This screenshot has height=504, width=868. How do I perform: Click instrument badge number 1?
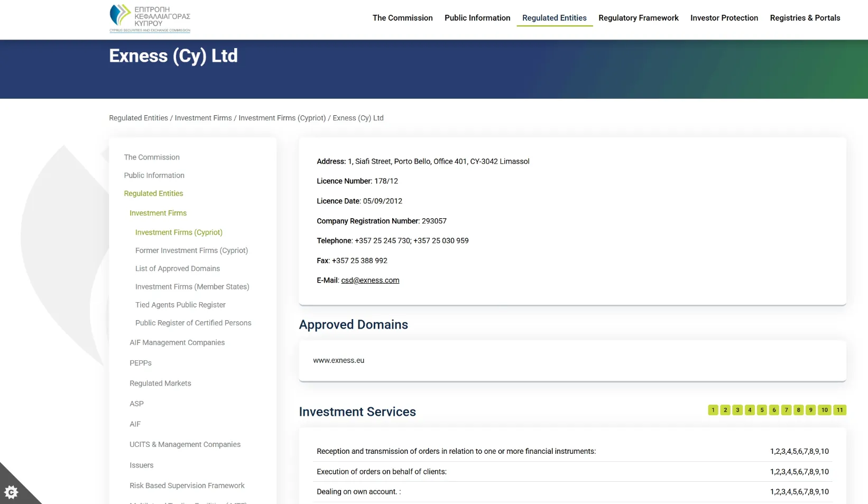(713, 410)
